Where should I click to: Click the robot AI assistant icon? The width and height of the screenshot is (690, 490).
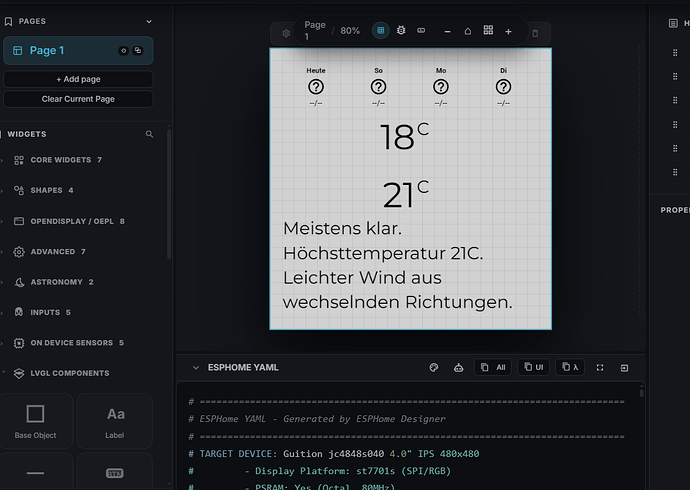click(x=459, y=368)
